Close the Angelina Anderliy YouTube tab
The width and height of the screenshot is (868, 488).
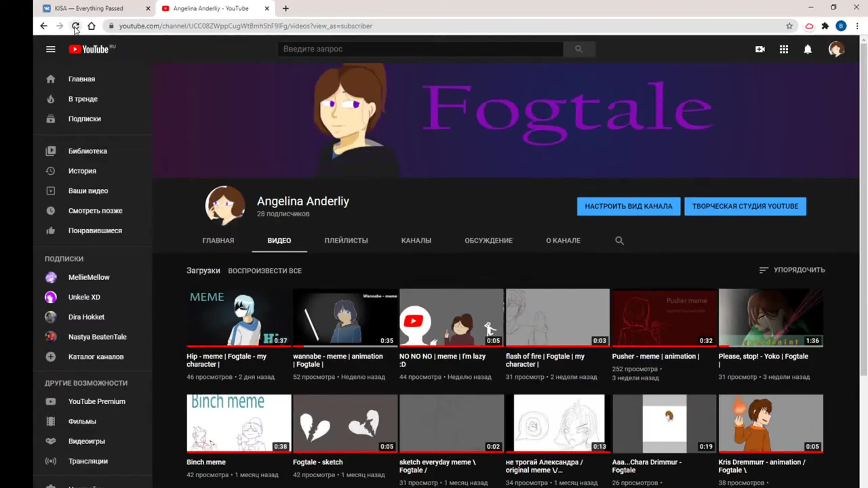pyautogui.click(x=267, y=8)
